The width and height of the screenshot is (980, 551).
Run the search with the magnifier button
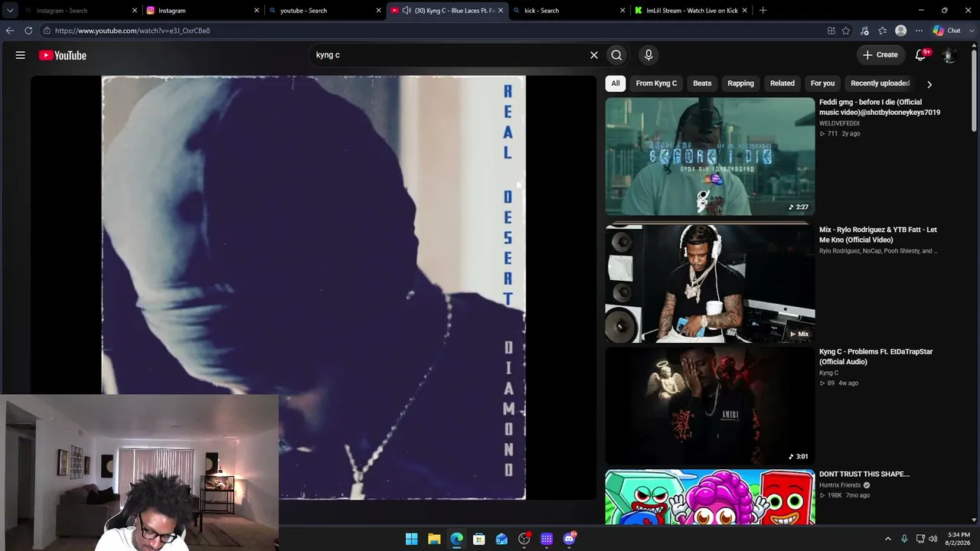coord(616,55)
